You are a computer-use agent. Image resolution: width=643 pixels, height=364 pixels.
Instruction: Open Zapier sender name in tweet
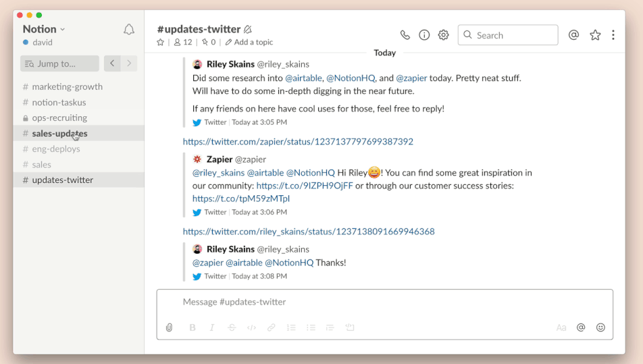[220, 159]
